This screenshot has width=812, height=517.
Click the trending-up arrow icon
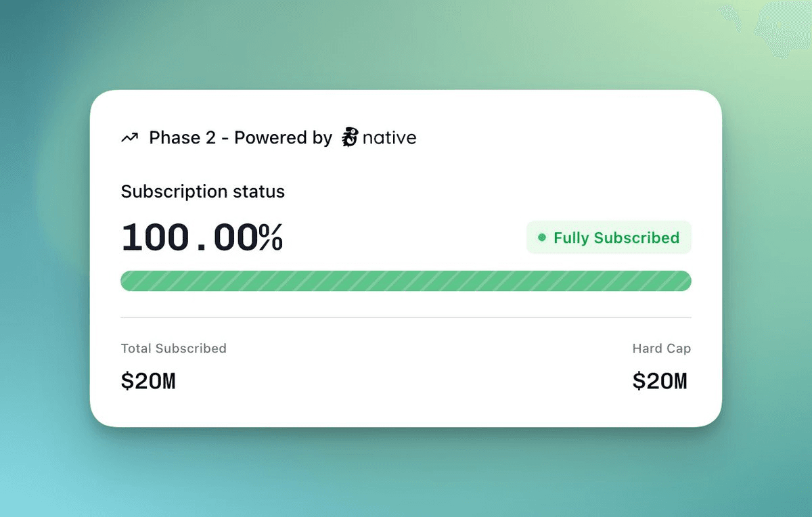tap(129, 138)
